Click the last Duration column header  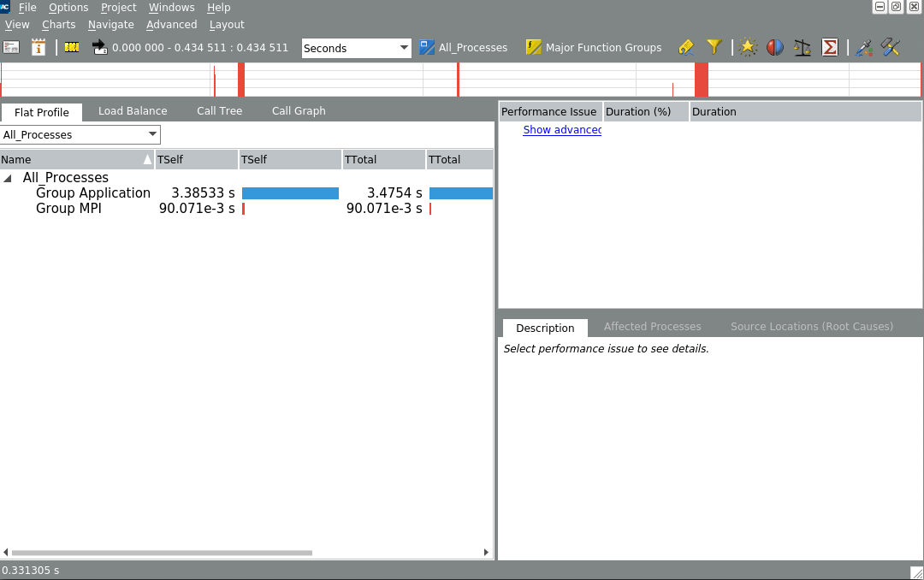click(x=806, y=112)
